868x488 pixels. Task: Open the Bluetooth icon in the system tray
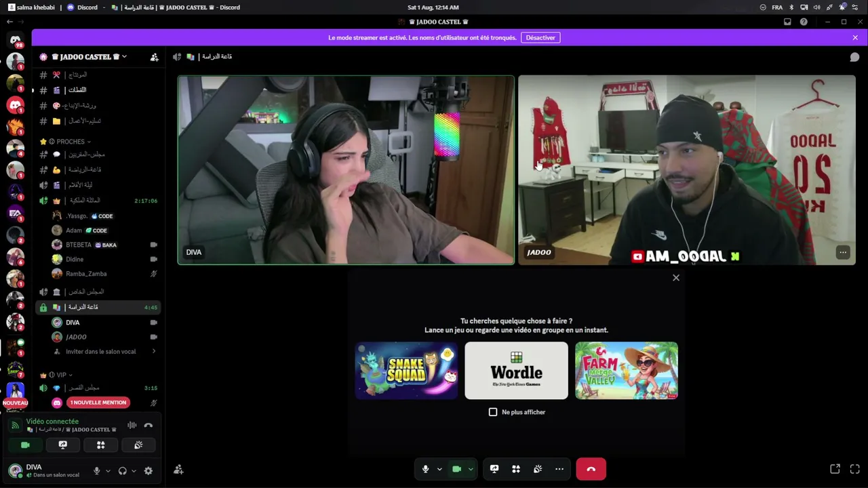(x=791, y=7)
